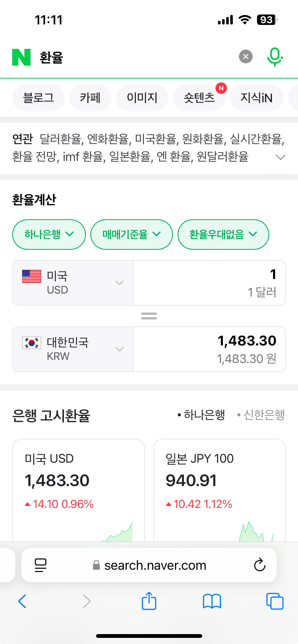Reload page with the refresh icon
Image resolution: width=298 pixels, height=644 pixels.
[x=260, y=565]
